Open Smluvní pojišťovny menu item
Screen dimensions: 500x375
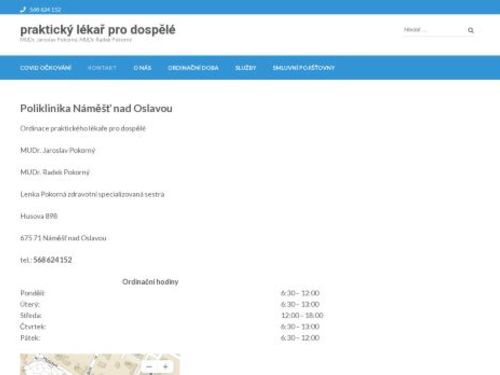303,68
